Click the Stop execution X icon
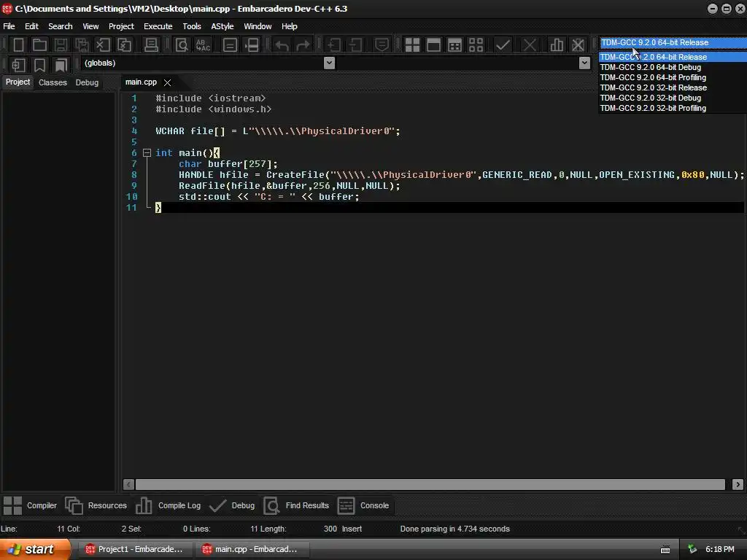Viewport: 747px width, 560px height. [x=530, y=45]
